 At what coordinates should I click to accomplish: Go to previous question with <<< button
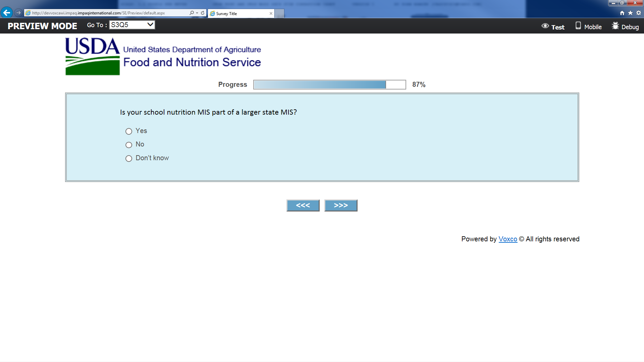303,205
